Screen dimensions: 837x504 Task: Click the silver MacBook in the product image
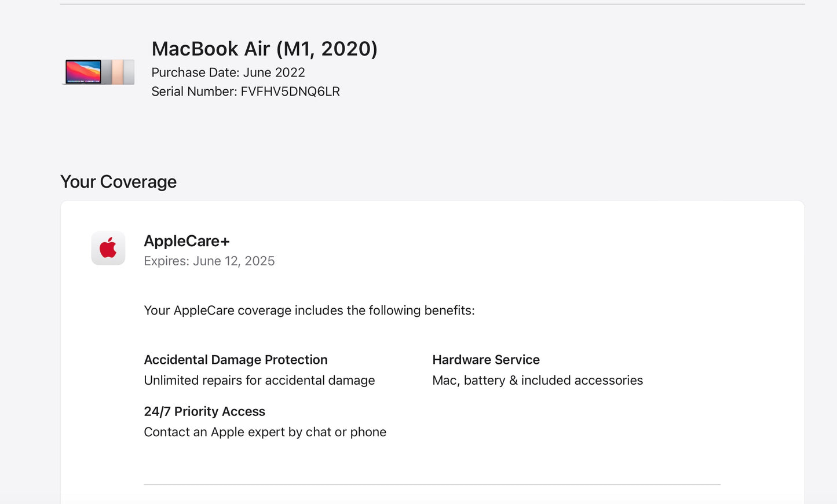click(x=129, y=72)
